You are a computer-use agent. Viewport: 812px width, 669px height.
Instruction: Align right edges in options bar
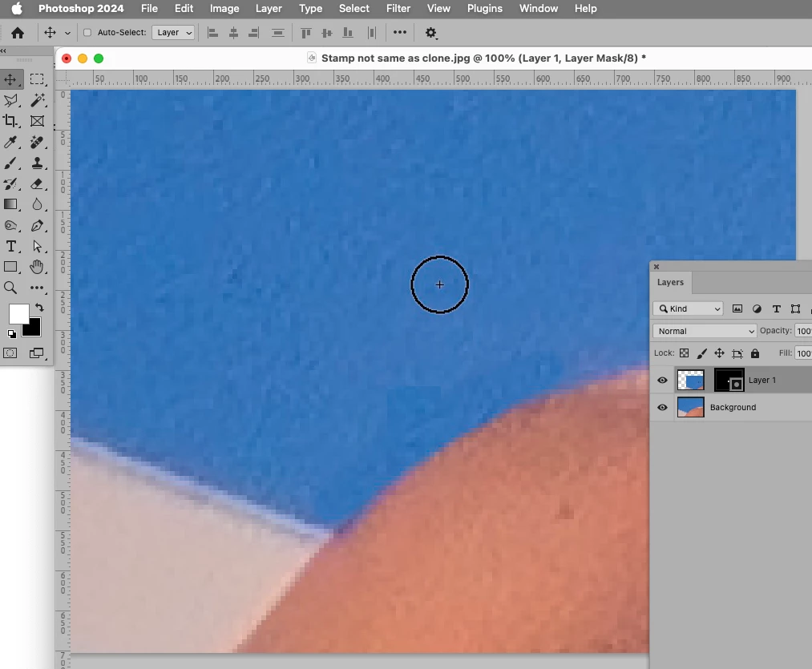tap(254, 33)
